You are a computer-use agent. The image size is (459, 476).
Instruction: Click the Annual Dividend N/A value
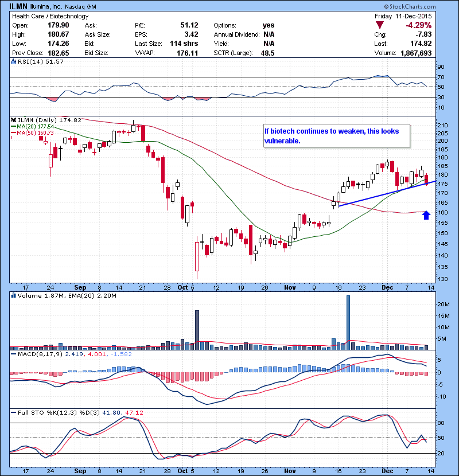click(x=269, y=34)
